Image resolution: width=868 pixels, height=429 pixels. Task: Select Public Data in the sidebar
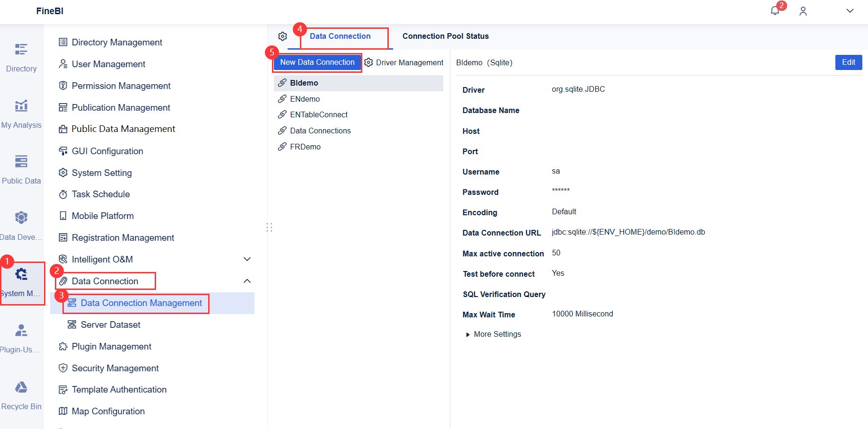(x=21, y=168)
